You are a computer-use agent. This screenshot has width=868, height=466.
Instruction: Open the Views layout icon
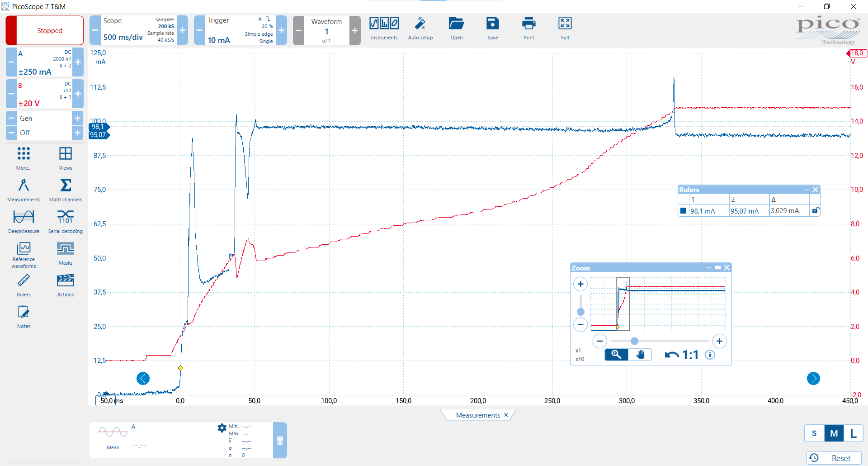(x=66, y=158)
